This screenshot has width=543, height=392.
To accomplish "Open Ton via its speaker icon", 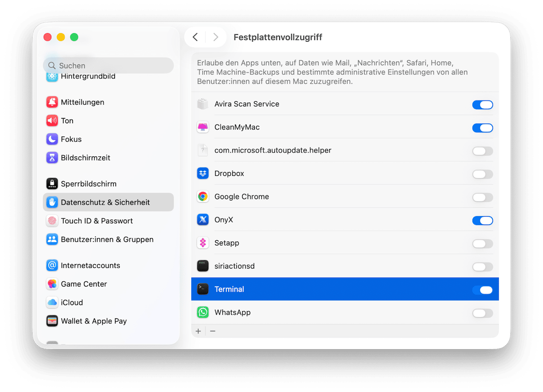I will 52,121.
